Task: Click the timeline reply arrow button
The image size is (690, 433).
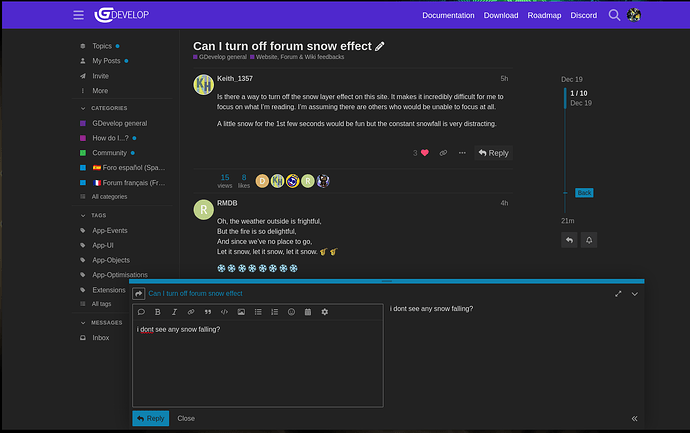Action: tap(569, 240)
